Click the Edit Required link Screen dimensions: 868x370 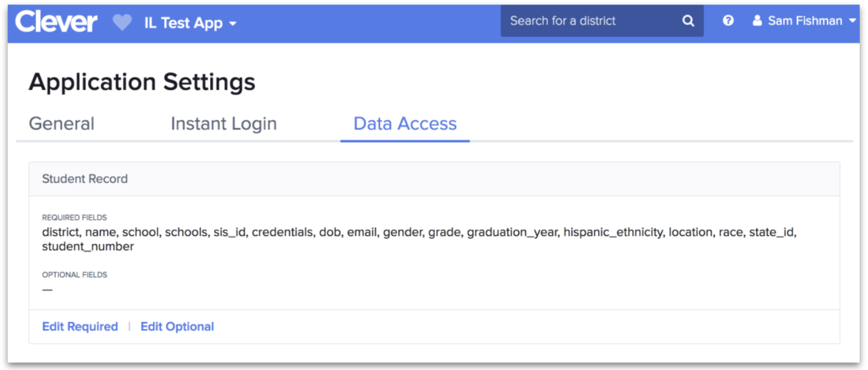coord(80,327)
